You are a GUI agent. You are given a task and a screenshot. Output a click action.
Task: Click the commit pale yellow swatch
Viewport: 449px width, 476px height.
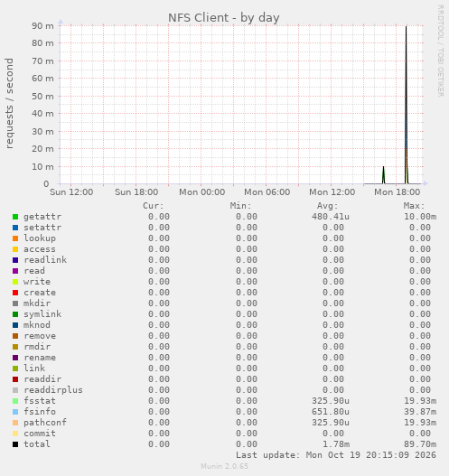[x=15, y=434]
